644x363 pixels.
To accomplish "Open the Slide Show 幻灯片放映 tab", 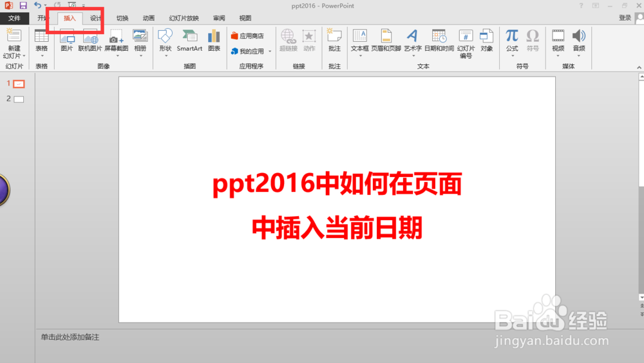I will pos(184,18).
